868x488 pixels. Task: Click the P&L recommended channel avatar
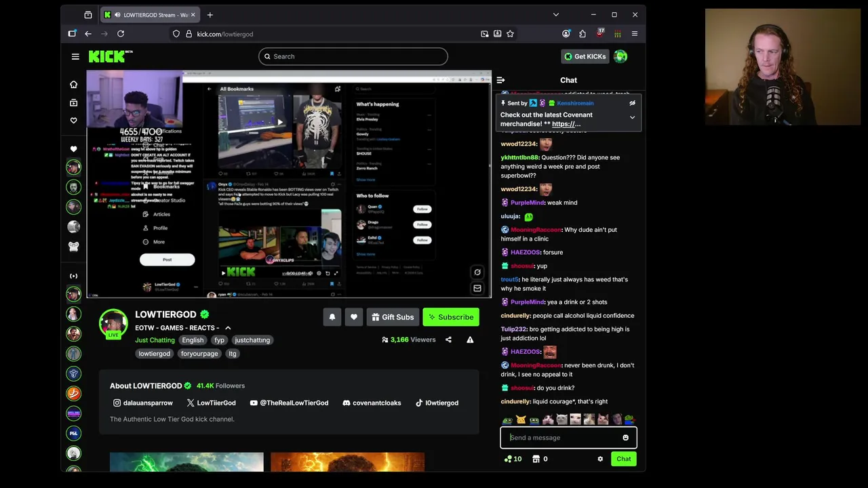click(74, 432)
